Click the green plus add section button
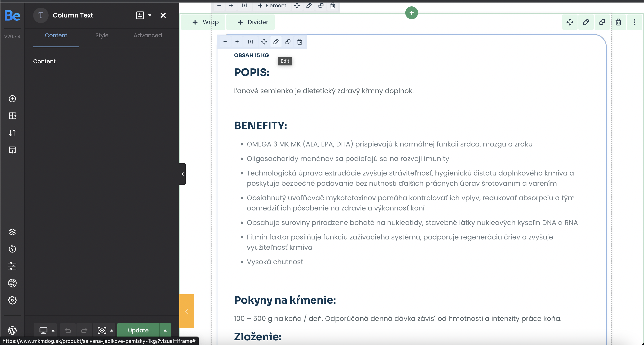The width and height of the screenshot is (644, 345). 411,13
